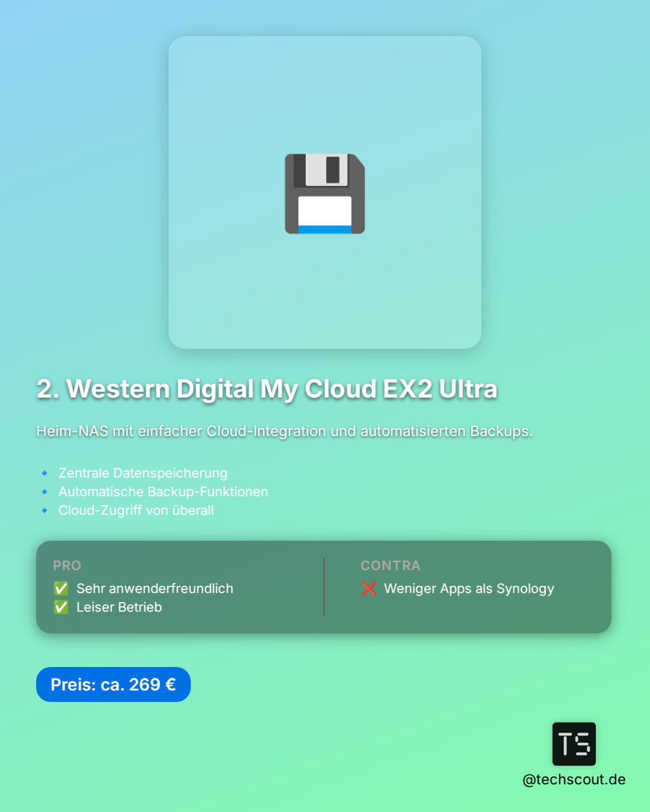This screenshot has height=812, width=650.
Task: Click the text Sehr anwenderfreundlich
Action: (155, 588)
